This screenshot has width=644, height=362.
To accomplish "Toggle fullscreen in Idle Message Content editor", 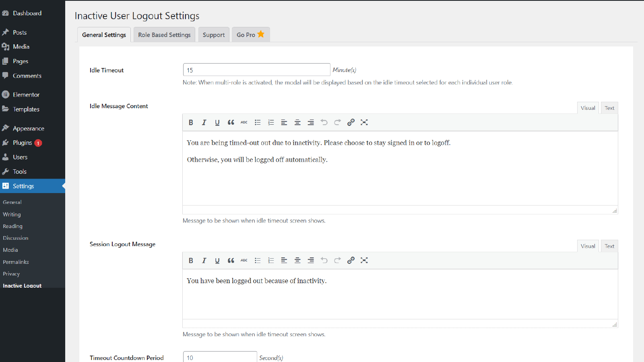I will pyautogui.click(x=364, y=122).
